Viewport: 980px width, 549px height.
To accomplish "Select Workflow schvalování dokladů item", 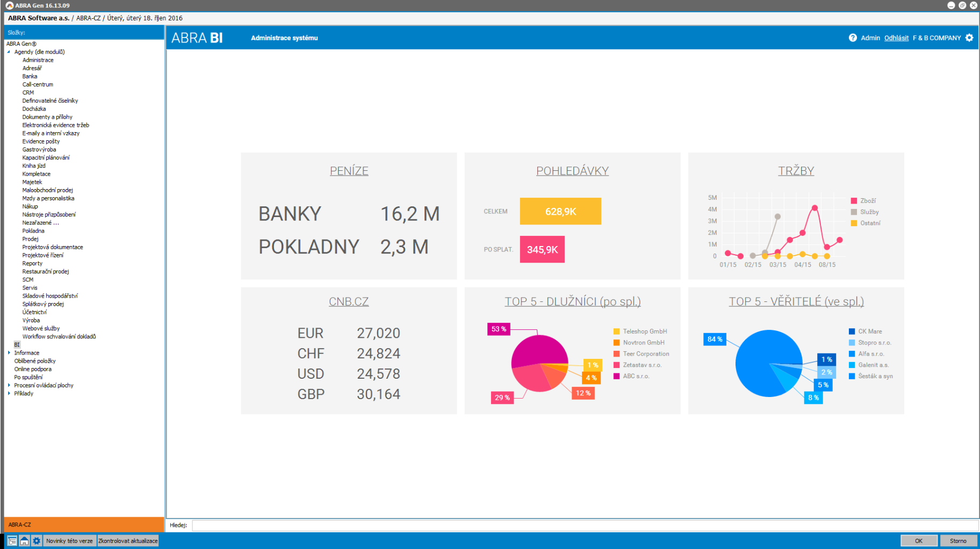I will (59, 337).
